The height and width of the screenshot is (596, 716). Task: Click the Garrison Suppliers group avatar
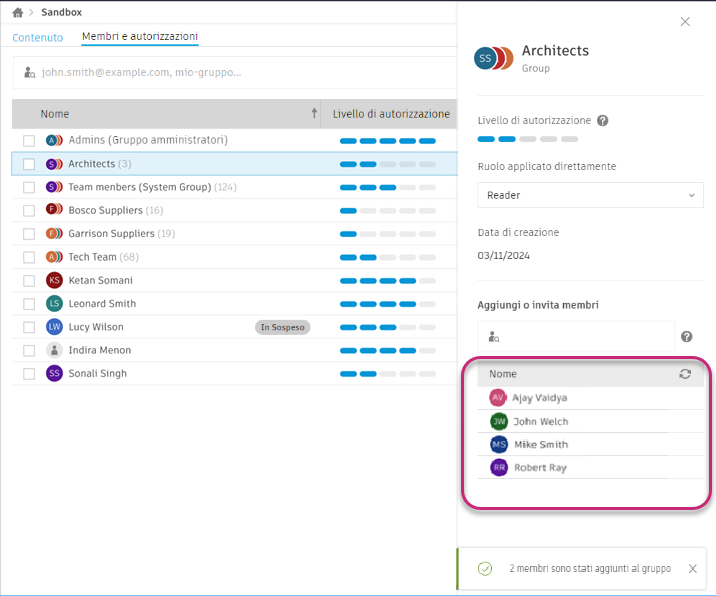point(54,233)
